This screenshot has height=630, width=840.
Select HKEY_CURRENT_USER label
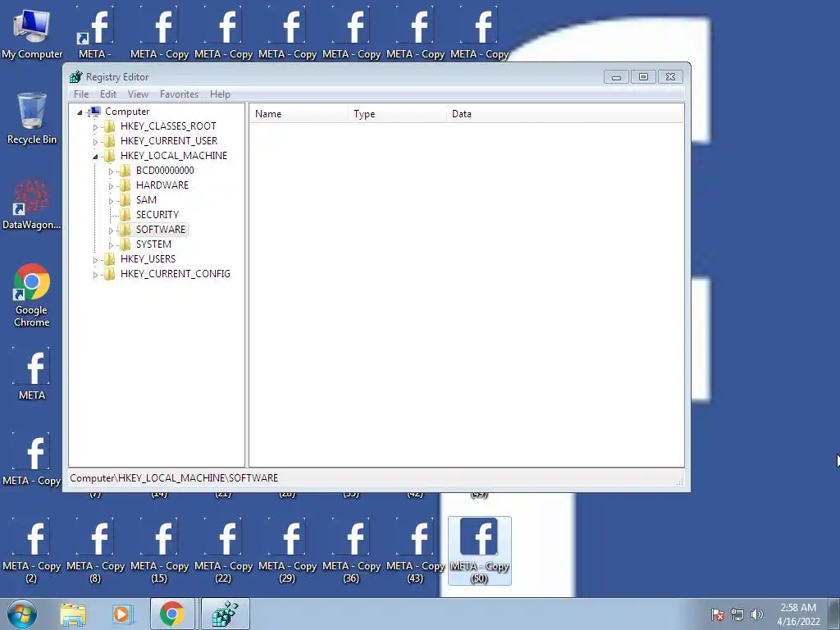pyautogui.click(x=169, y=141)
